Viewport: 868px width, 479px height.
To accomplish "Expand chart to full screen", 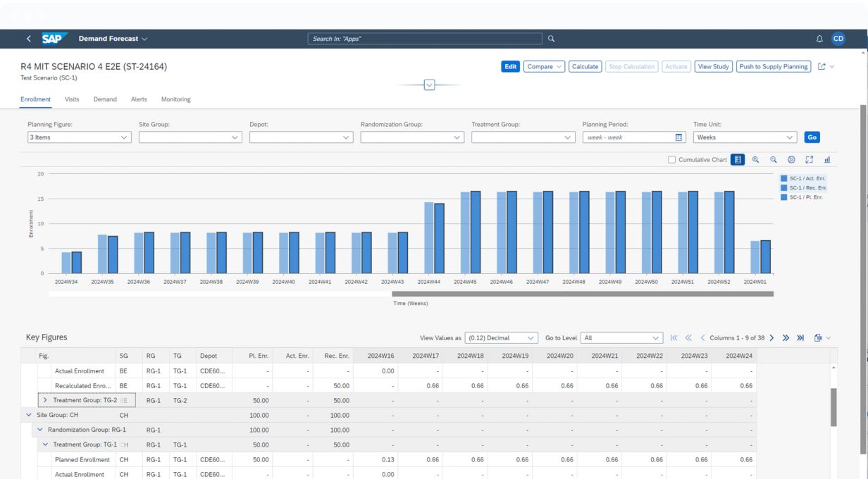I will point(810,160).
